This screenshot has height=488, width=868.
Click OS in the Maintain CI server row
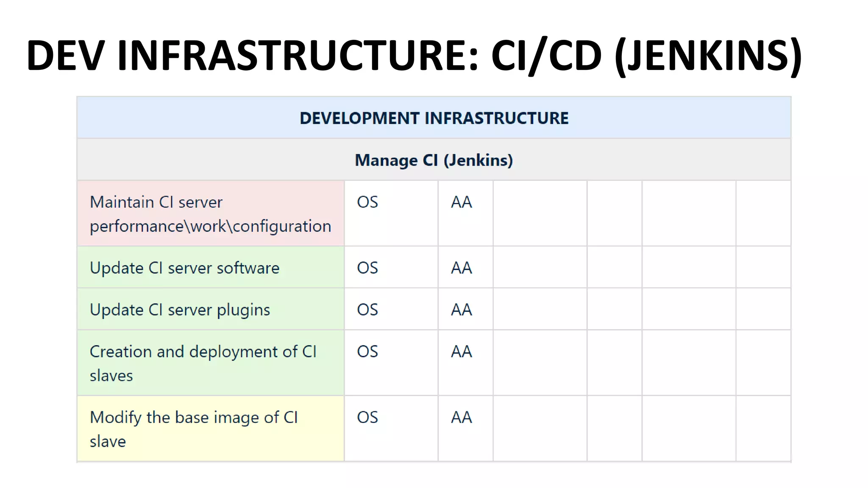367,202
